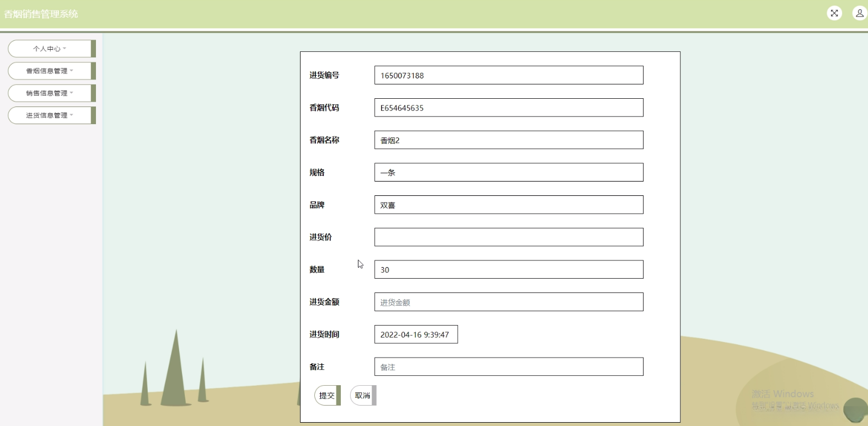This screenshot has height=426, width=868.
Task: Focus the 品牌 input field
Action: click(508, 205)
